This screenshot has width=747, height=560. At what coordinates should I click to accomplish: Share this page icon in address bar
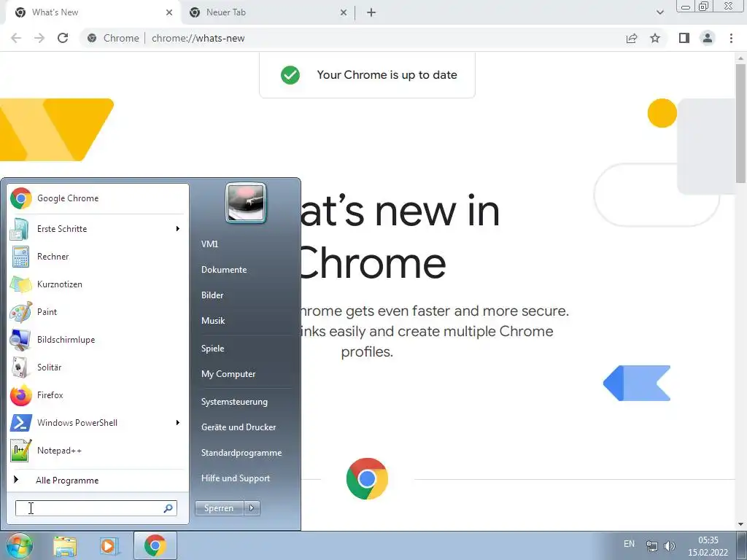(x=632, y=38)
